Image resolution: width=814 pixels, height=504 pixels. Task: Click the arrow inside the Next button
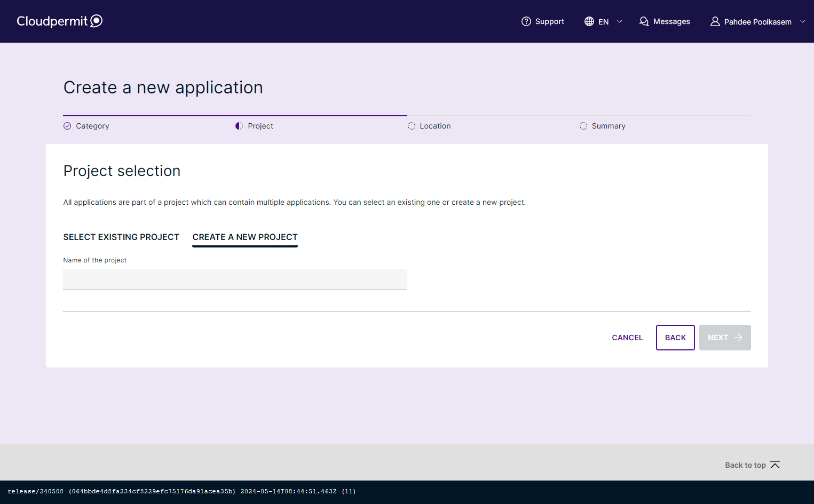(x=738, y=338)
